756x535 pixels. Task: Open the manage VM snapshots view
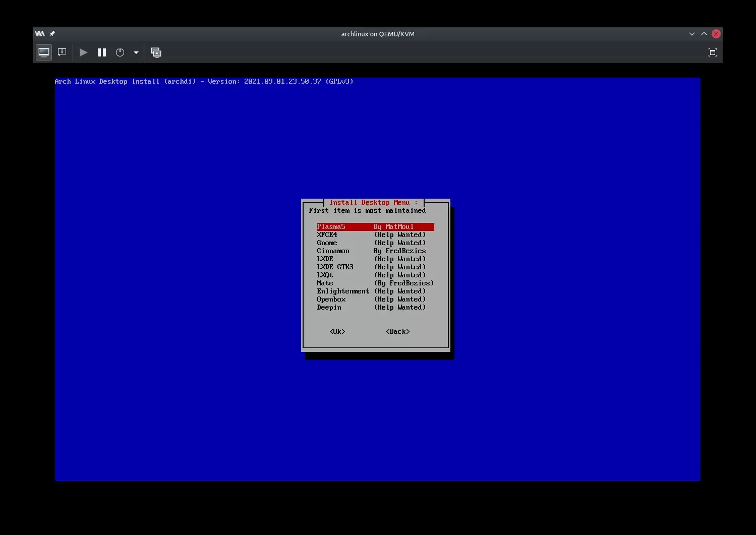pos(156,52)
